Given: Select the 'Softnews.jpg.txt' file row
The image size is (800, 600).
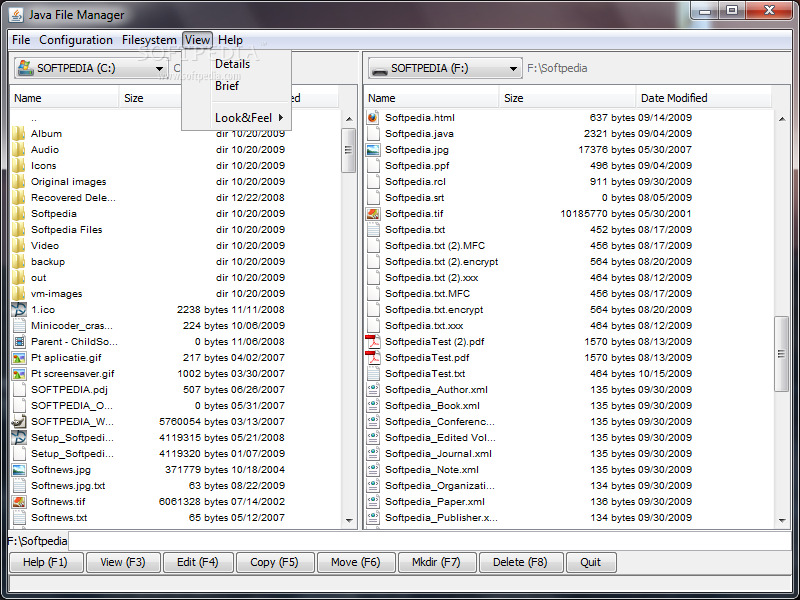Looking at the screenshot, I should coord(175,486).
